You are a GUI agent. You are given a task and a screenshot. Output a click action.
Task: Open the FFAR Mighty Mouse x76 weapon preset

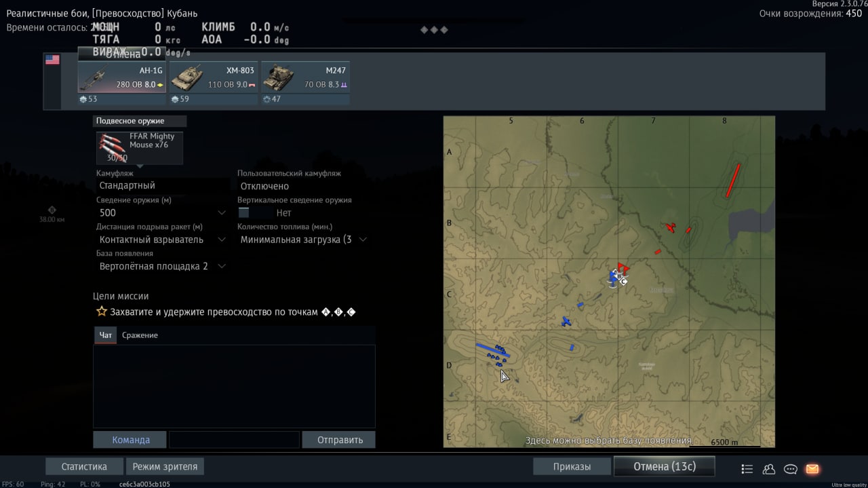(140, 147)
